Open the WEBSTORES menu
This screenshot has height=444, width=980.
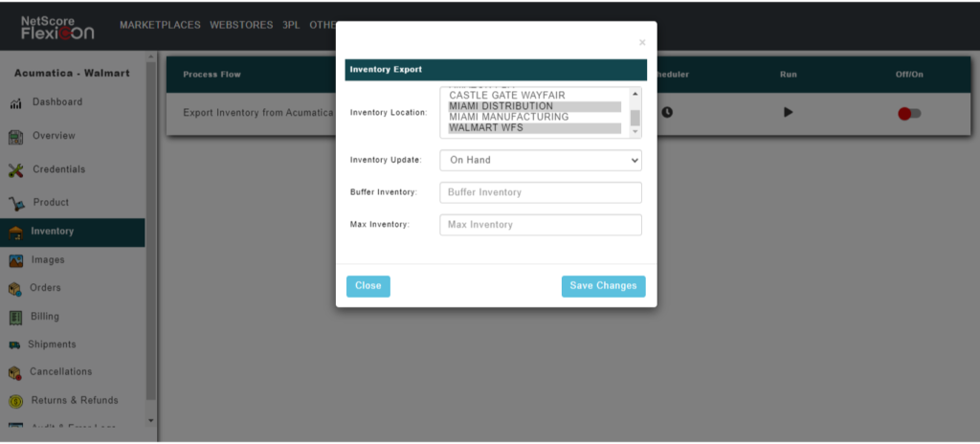(241, 25)
